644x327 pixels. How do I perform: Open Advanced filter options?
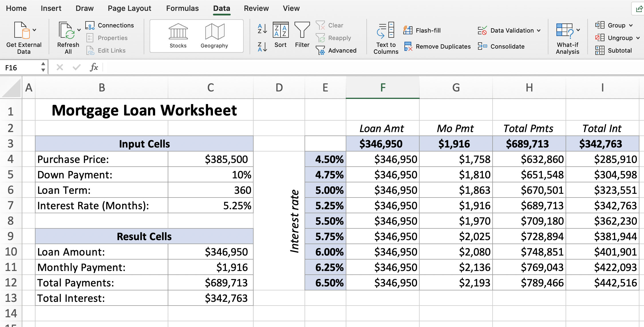(x=336, y=51)
